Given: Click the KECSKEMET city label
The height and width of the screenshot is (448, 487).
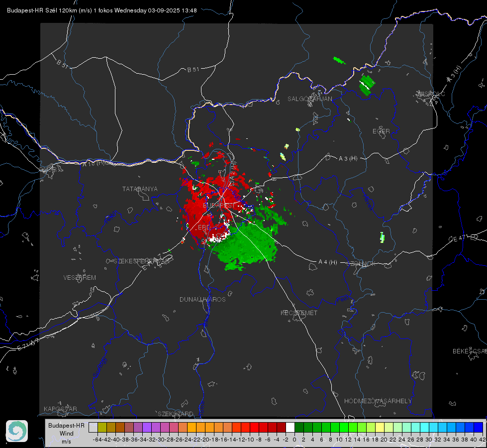Looking at the screenshot, I should (x=299, y=313).
